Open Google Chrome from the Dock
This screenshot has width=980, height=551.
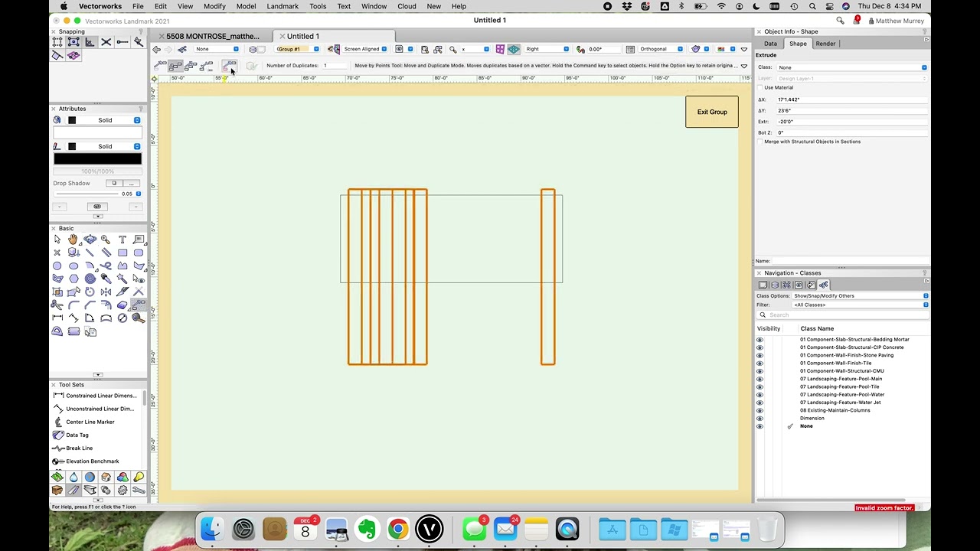398,529
